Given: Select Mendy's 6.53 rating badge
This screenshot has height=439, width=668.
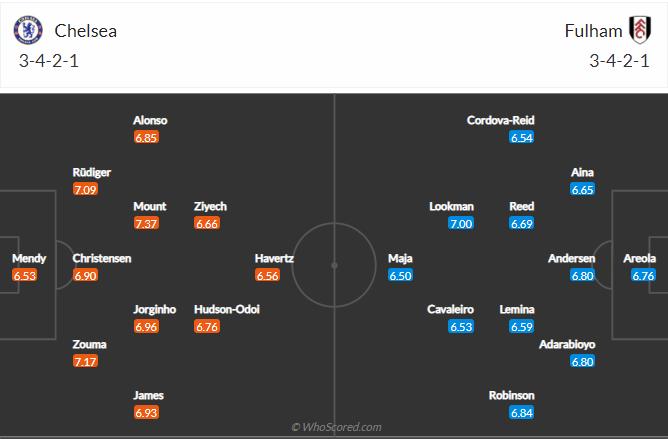Looking at the screenshot, I should click(x=25, y=275).
